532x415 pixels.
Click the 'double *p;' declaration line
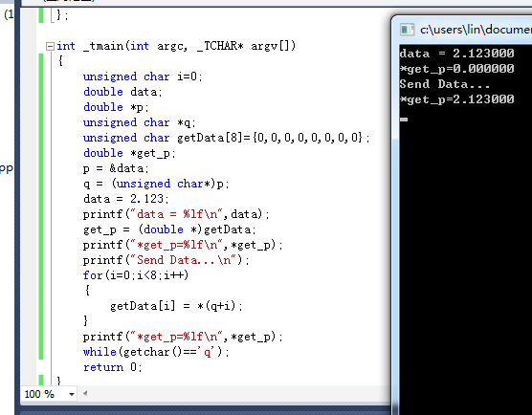116,107
